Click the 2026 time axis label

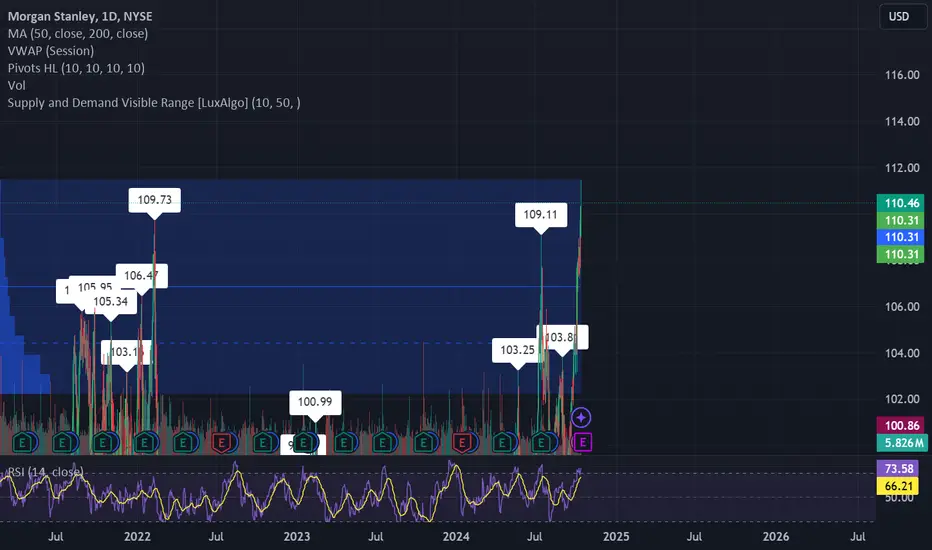(x=776, y=536)
